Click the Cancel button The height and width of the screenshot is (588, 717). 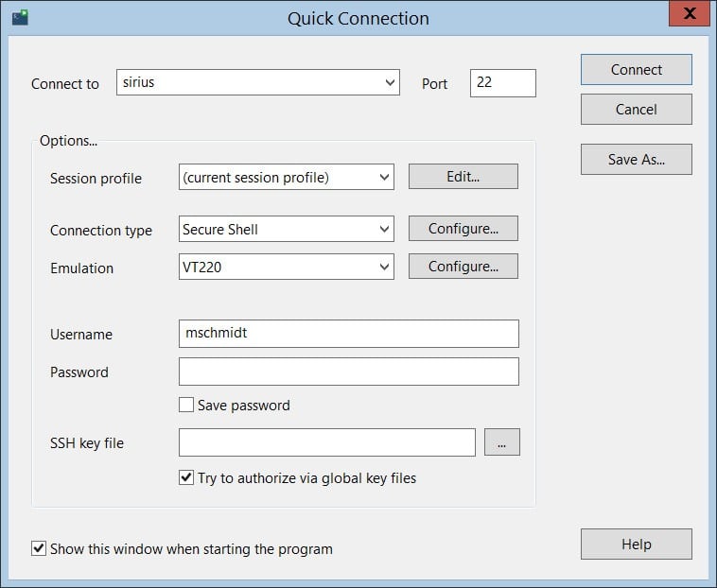(636, 110)
